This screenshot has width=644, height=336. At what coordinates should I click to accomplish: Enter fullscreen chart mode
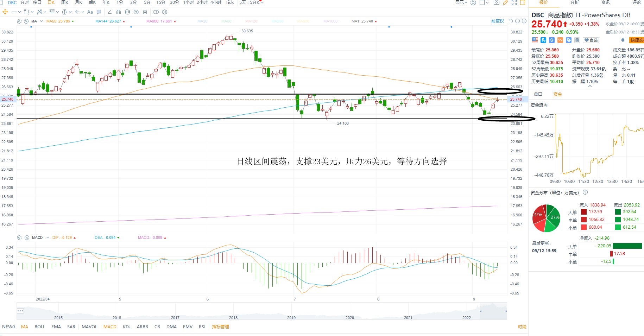click(x=514, y=2)
